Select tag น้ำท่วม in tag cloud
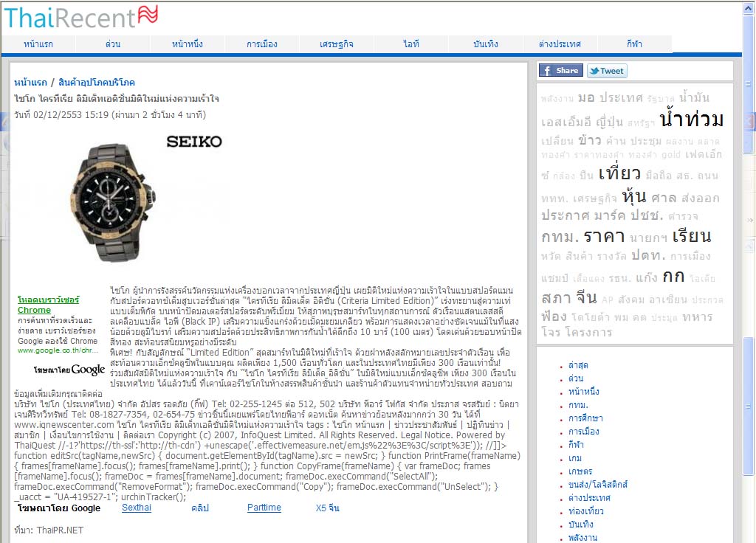This screenshot has width=756, height=543. click(x=692, y=119)
